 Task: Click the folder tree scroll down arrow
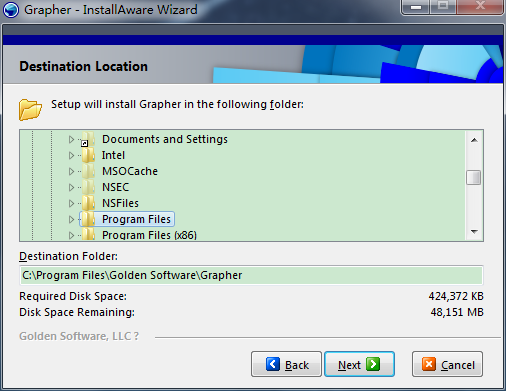[474, 231]
